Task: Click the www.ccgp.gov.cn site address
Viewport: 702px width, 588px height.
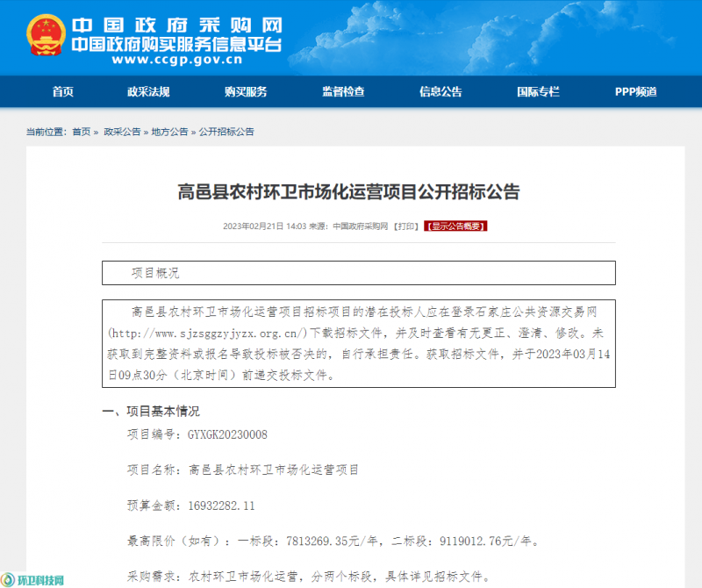Action: 177,60
